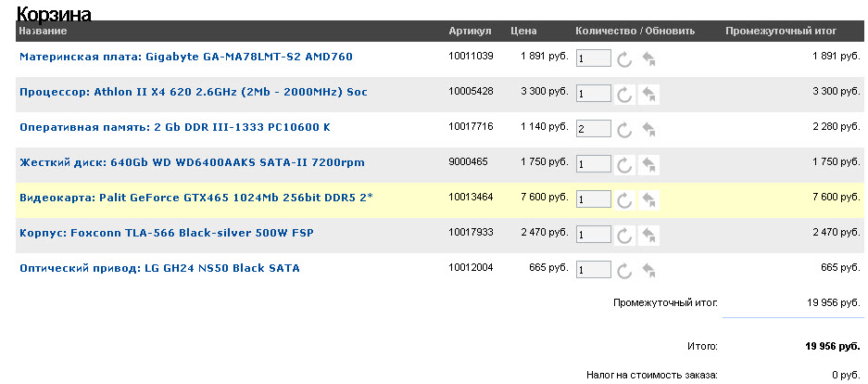Image resolution: width=868 pixels, height=384 pixels.
Task: Click the quantity field showing 2 for memory
Action: click(x=594, y=129)
